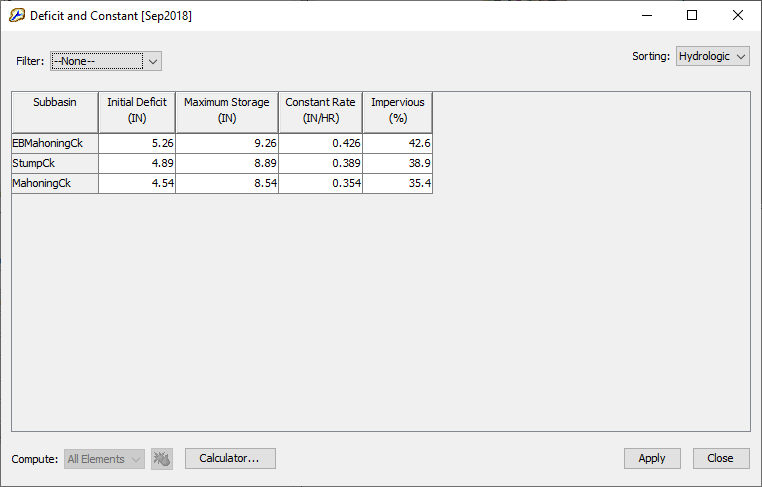Click the Constant Rate column header
Image resolution: width=762 pixels, height=487 pixels.
pyautogui.click(x=321, y=112)
